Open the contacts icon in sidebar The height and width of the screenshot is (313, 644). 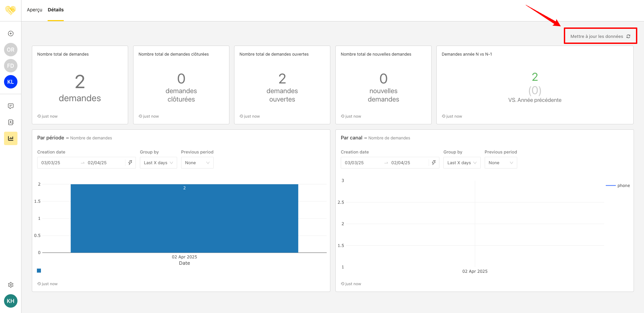[x=11, y=122]
